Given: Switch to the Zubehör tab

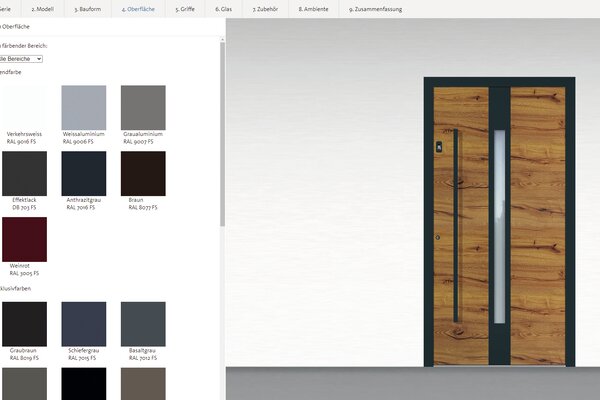Looking at the screenshot, I should (265, 8).
